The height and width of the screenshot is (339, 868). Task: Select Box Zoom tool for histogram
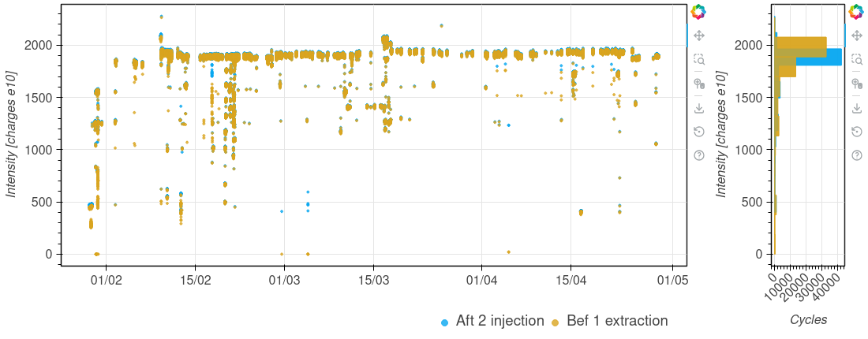856,59
